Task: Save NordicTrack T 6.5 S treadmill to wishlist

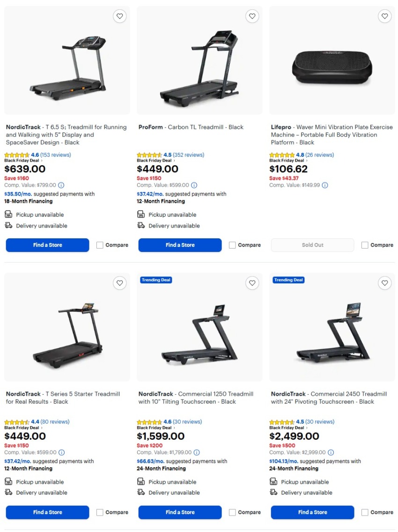Action: pyautogui.click(x=119, y=16)
